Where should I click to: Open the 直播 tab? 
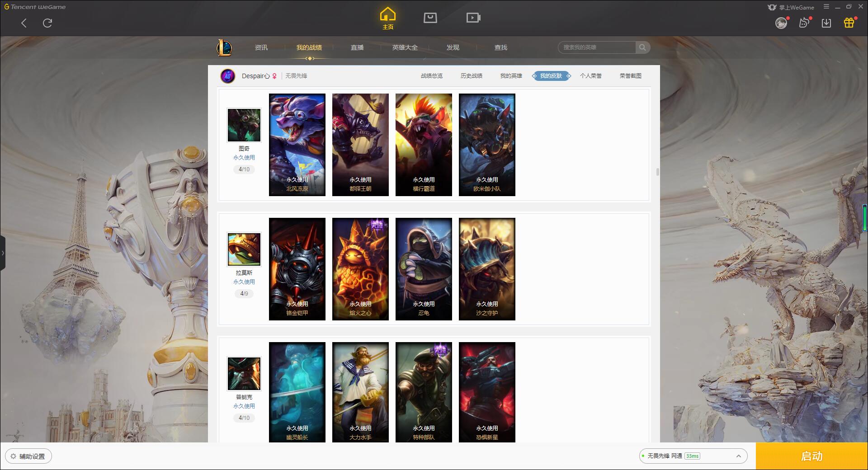pyautogui.click(x=357, y=47)
